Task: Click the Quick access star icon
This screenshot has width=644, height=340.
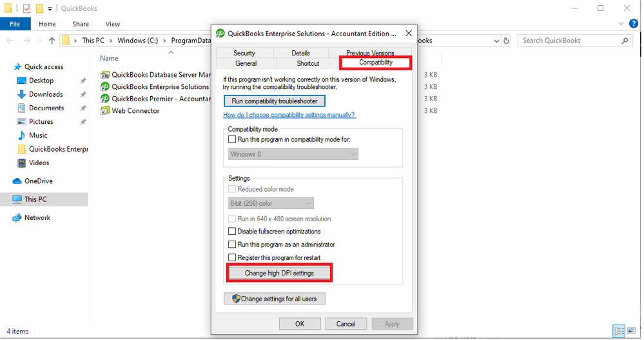Action: click(17, 66)
